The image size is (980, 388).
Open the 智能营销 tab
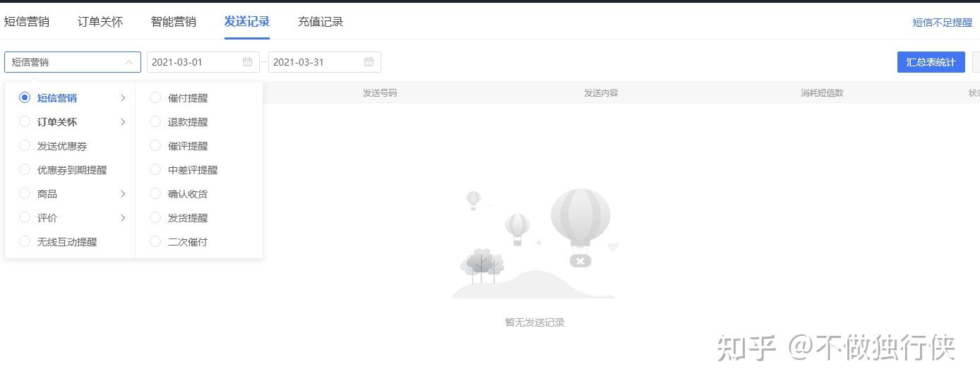tap(174, 22)
